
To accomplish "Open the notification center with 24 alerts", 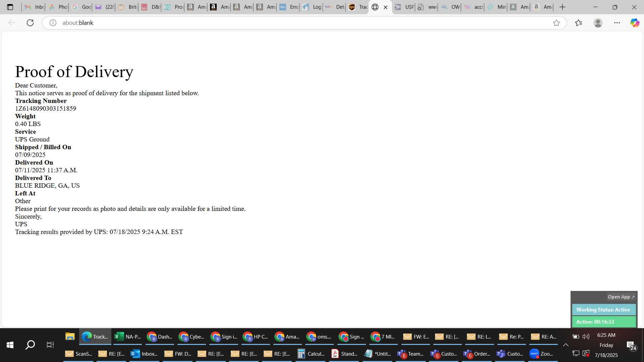I will 631,346.
